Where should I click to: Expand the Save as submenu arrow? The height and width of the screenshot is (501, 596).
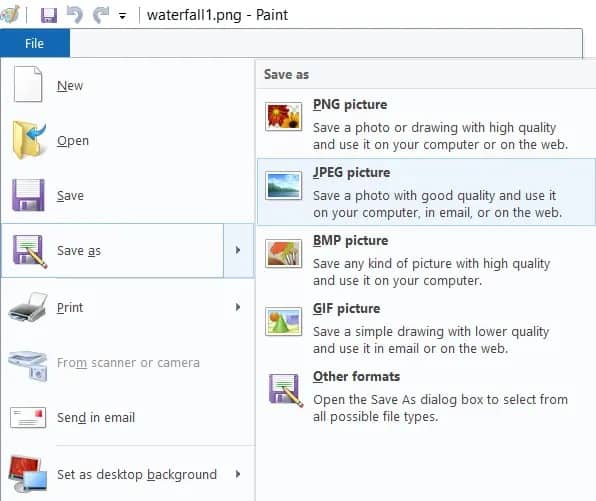tap(238, 250)
